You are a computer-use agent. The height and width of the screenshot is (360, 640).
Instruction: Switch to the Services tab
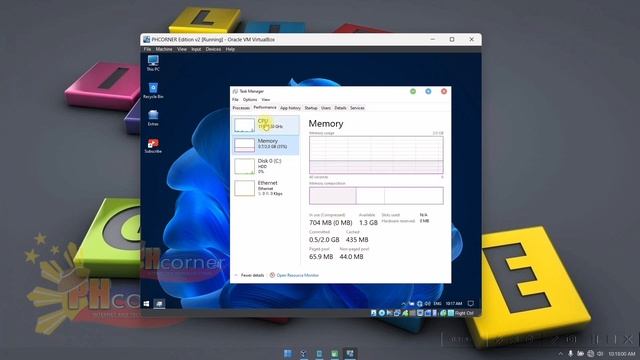tap(357, 108)
